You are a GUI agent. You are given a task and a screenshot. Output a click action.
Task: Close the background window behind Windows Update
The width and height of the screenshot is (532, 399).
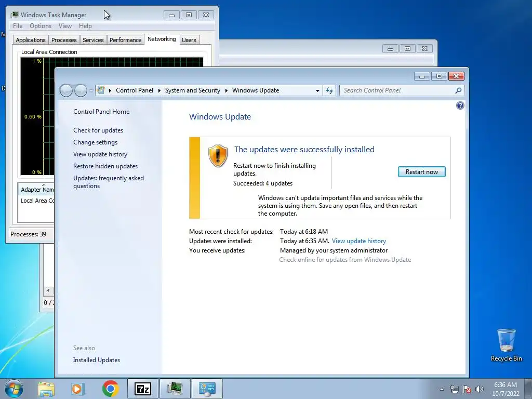tap(424, 49)
